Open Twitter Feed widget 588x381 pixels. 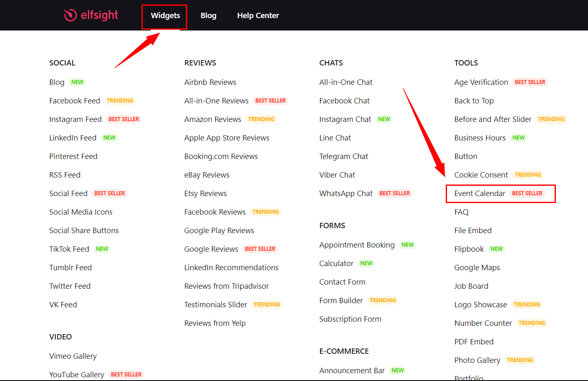(70, 286)
